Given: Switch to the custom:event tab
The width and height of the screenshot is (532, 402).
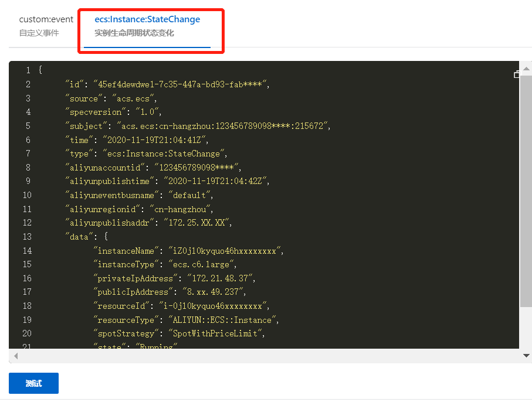Looking at the screenshot, I should (46, 26).
